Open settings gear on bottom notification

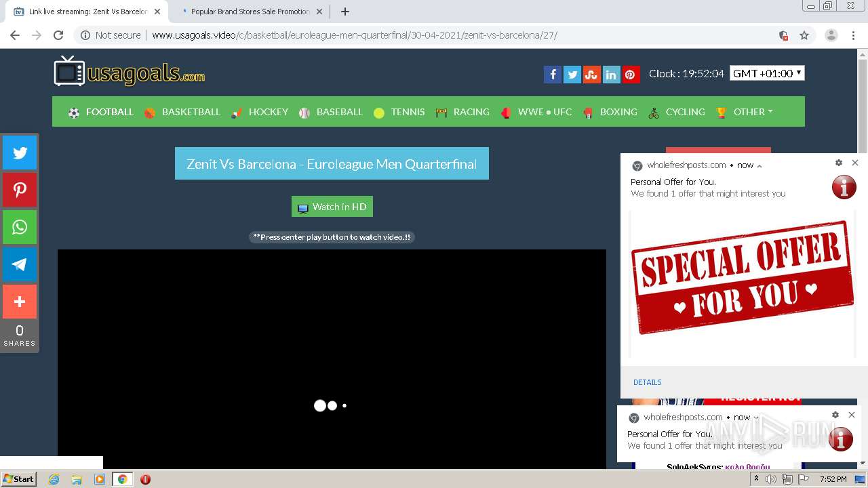(x=835, y=415)
